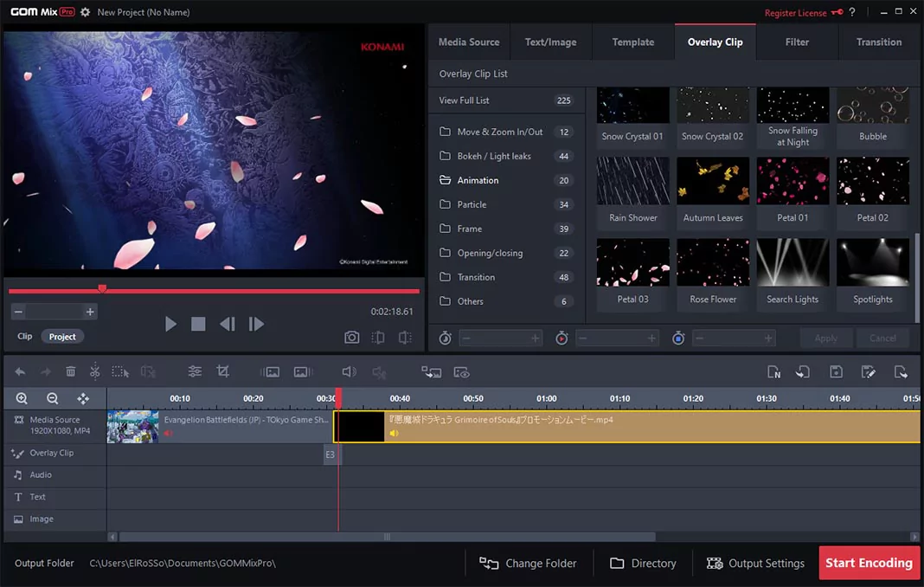Open the Template tab
The width and height of the screenshot is (924, 587).
click(x=632, y=42)
